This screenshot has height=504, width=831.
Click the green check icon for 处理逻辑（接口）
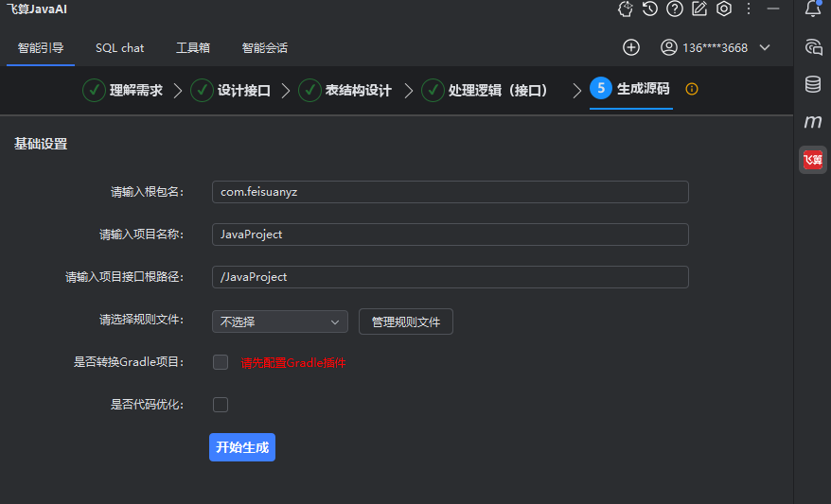433,90
